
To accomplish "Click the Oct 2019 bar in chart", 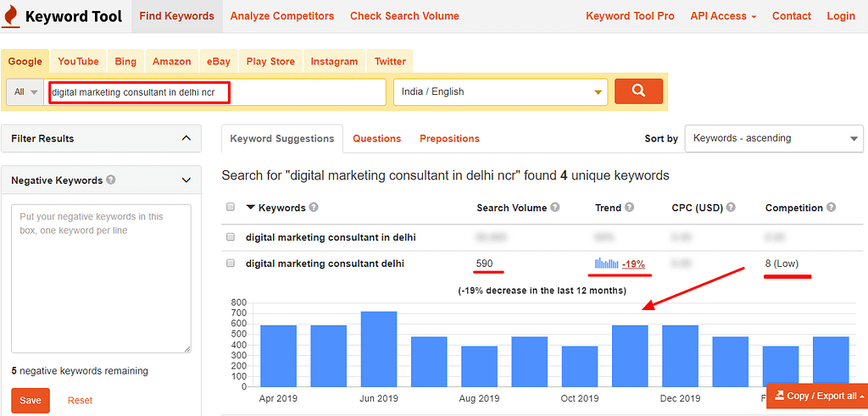I will tap(580, 366).
